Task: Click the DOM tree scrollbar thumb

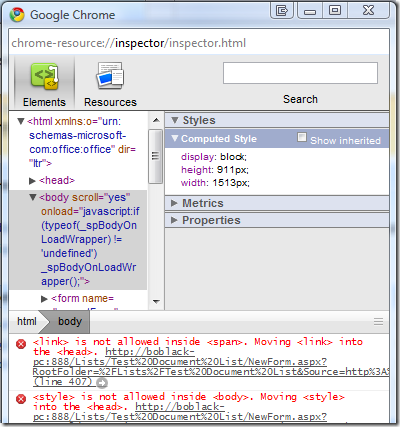Action: click(x=155, y=156)
